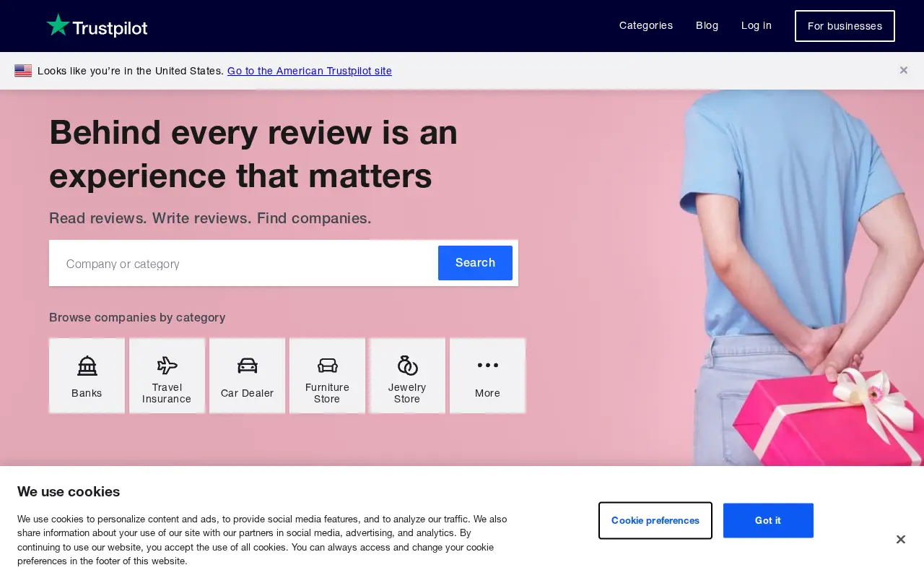This screenshot has height=578, width=924.
Task: Show more categories via three-dots icon
Action: click(487, 366)
